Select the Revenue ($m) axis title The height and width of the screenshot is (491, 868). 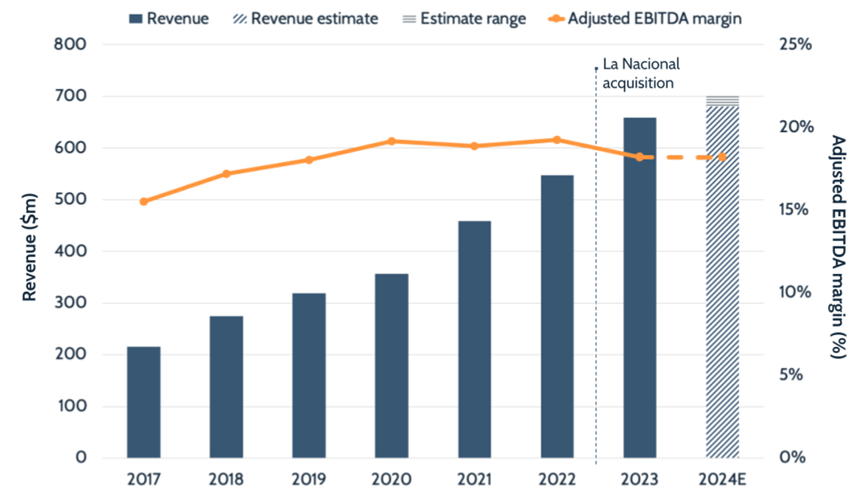pos(29,251)
